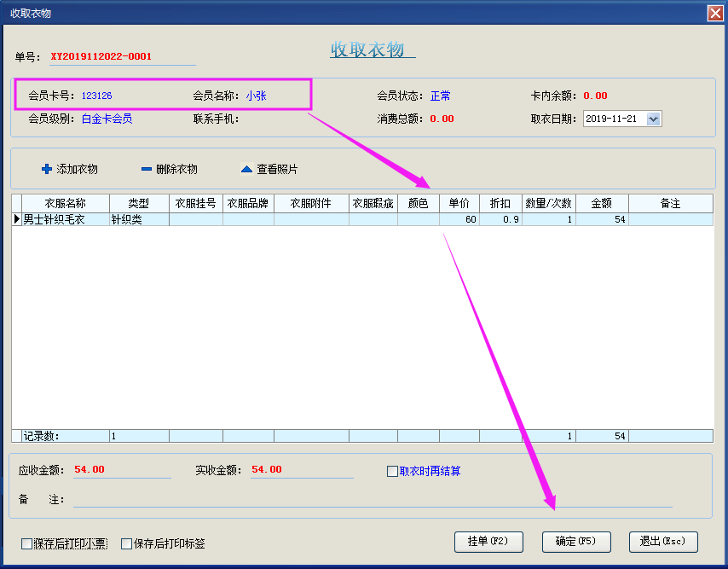
Task: Click the 退出(Esc) exit button
Action: [x=663, y=542]
